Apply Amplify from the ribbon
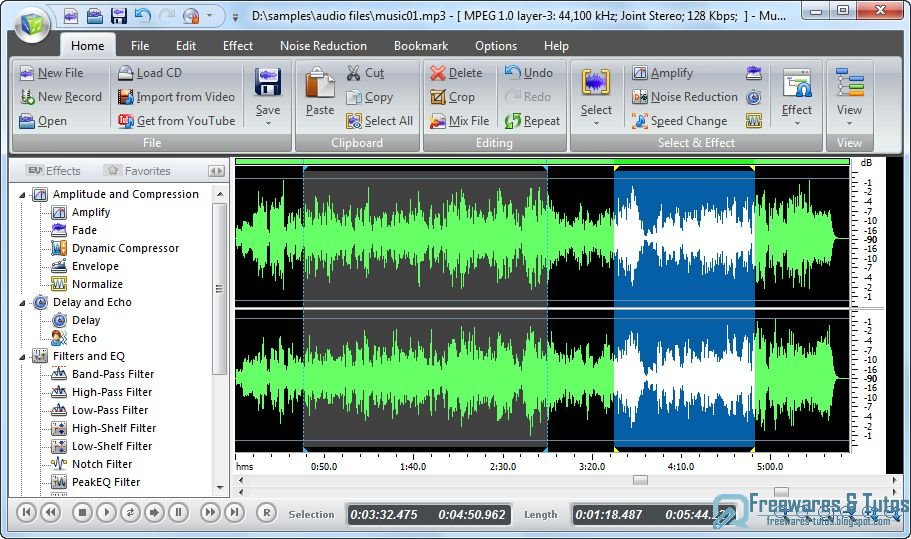 (663, 73)
